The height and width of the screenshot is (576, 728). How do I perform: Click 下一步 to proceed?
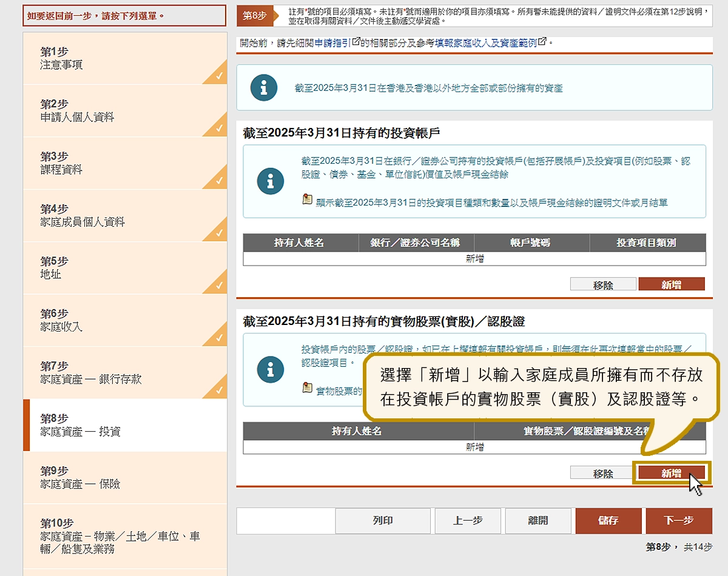(678, 521)
